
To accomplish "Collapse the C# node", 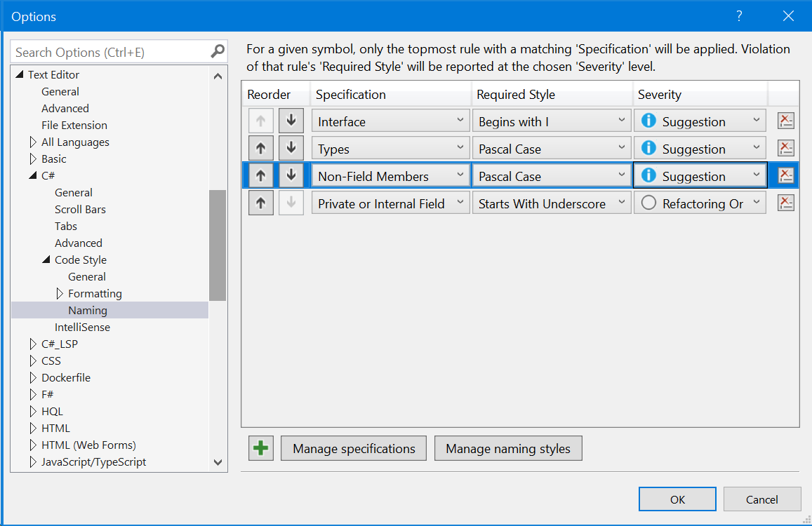I will [x=33, y=175].
